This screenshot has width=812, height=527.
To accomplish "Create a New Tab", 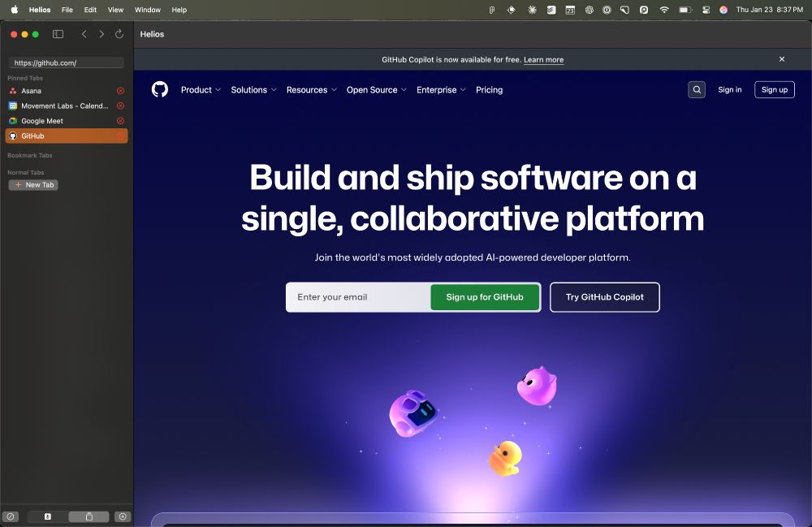I will click(x=33, y=185).
